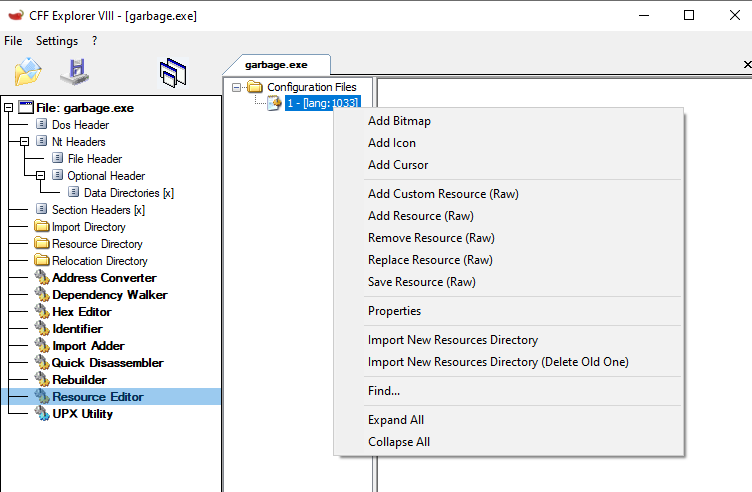752x492 pixels.
Task: Open the UPX Utility label
Action: click(82, 413)
